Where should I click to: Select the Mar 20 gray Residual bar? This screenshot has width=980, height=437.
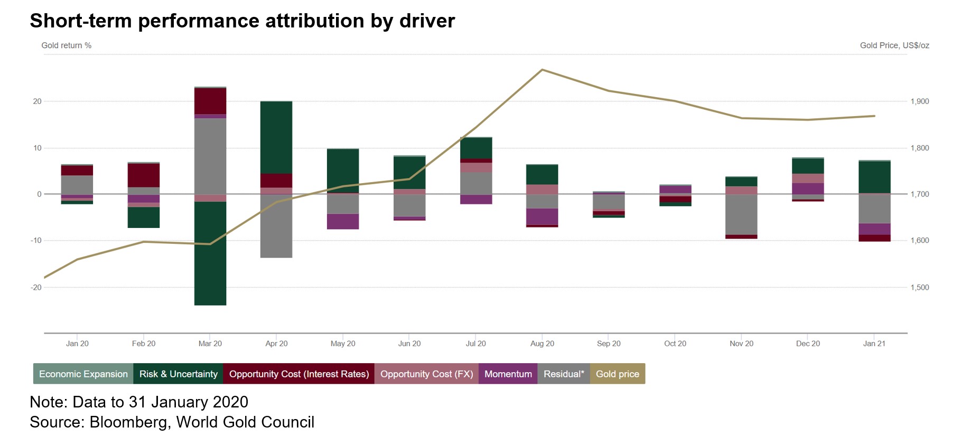210,156
